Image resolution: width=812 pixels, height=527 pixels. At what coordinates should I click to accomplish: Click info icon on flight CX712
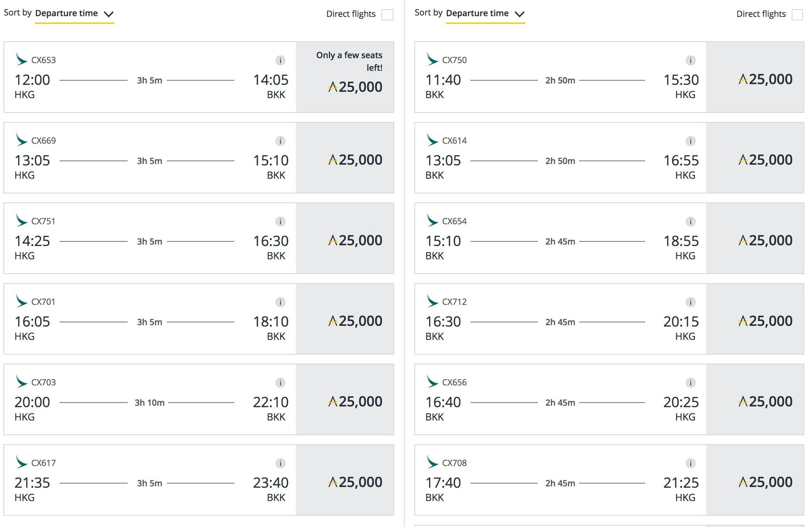[691, 302]
